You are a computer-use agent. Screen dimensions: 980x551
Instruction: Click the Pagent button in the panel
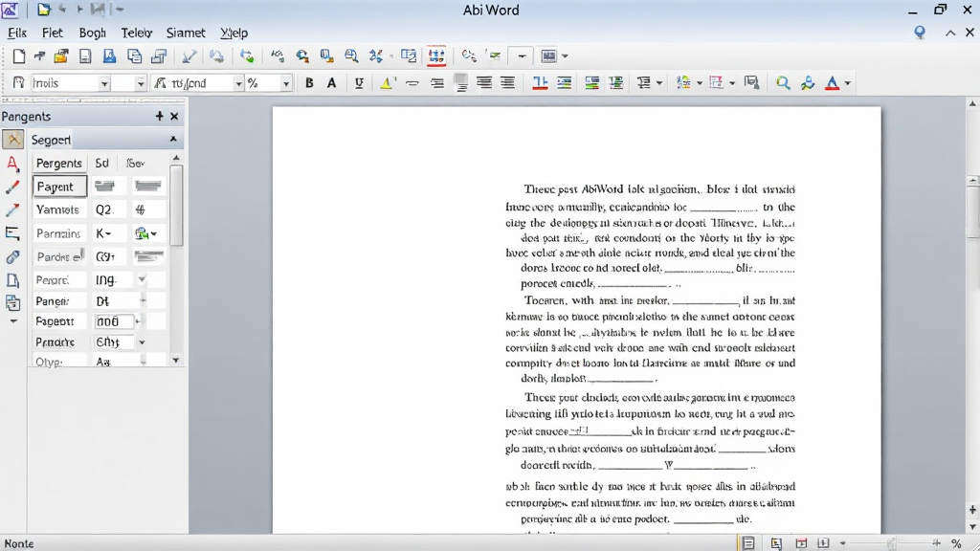pos(59,187)
